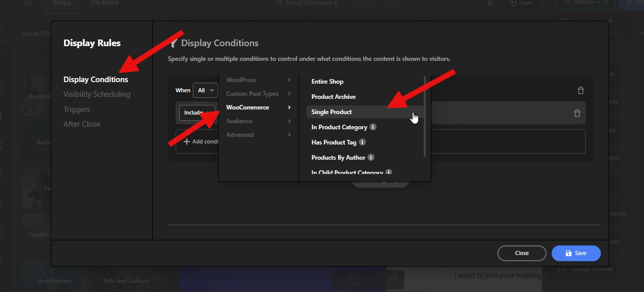
Task: Open the Publish dropdown in the editor
Action: click(x=585, y=3)
